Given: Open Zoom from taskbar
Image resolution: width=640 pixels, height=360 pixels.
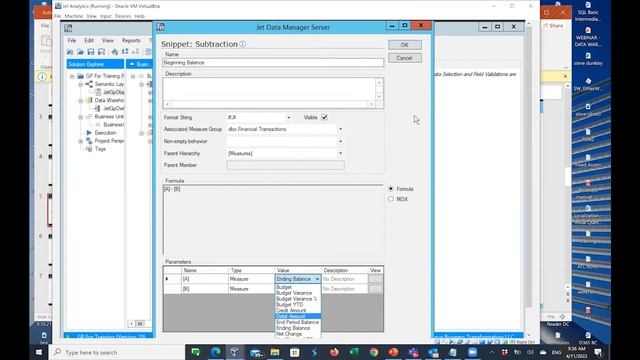Looking at the screenshot, I should point(473,352).
